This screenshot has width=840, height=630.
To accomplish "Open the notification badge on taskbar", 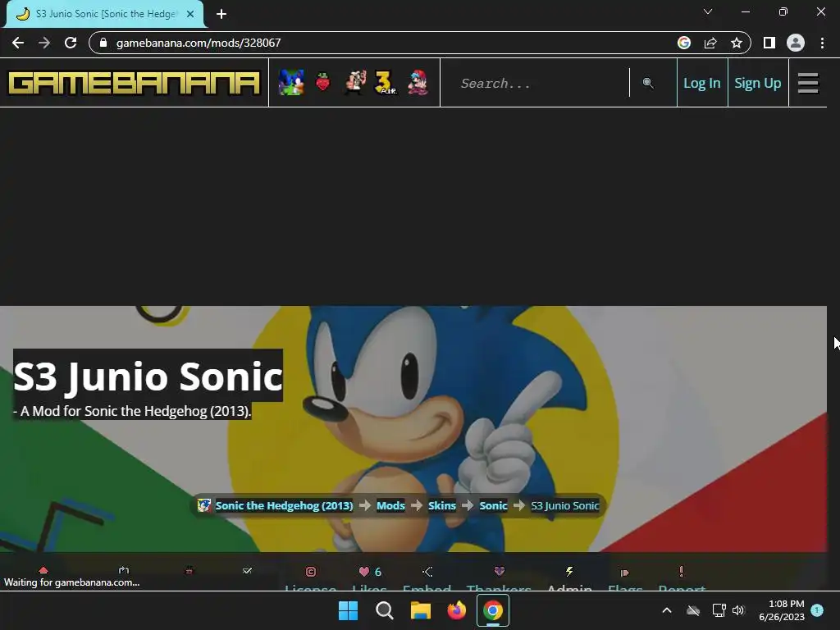I will click(x=817, y=610).
